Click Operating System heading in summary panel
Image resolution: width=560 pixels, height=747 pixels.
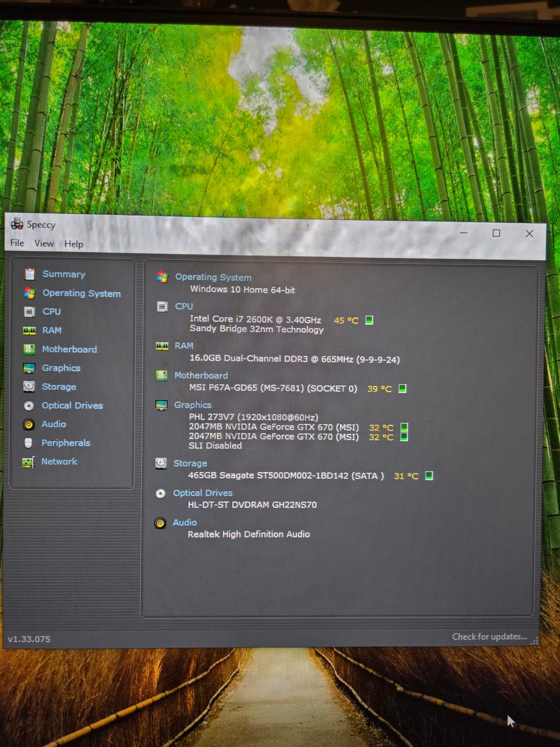pyautogui.click(x=213, y=277)
